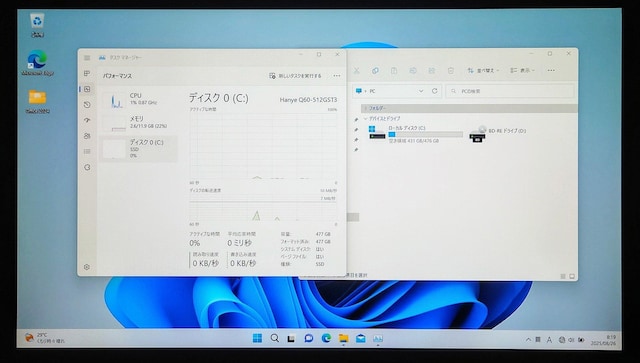
Task: Select メモリ in the performance list
Action: [138, 122]
